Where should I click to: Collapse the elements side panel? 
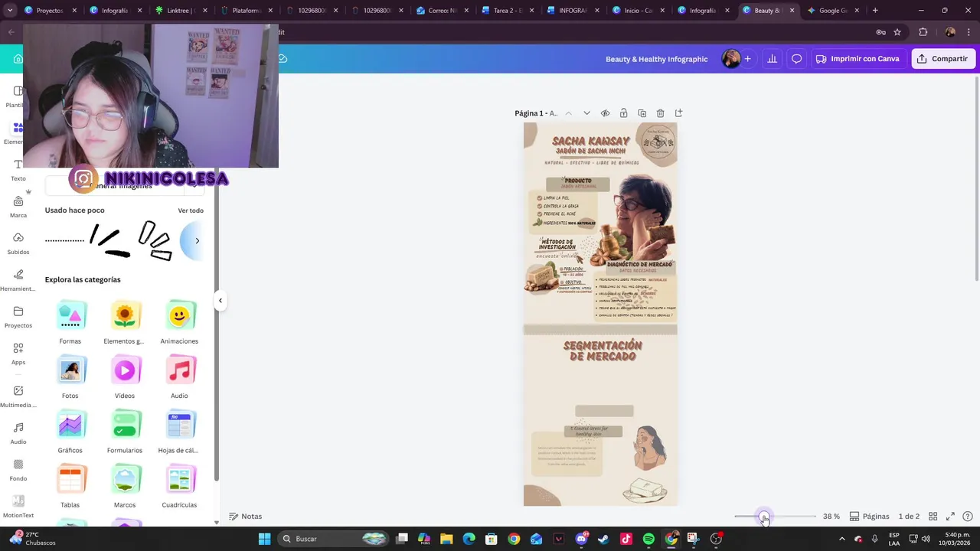[x=220, y=300]
